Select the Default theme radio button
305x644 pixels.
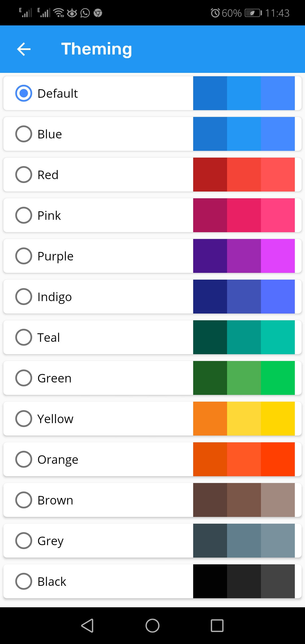24,93
